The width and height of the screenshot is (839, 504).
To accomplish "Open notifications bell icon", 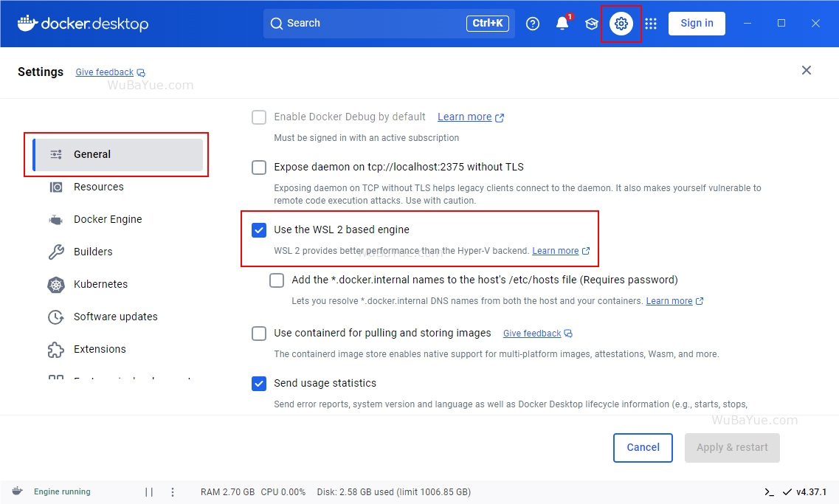I will coord(562,24).
